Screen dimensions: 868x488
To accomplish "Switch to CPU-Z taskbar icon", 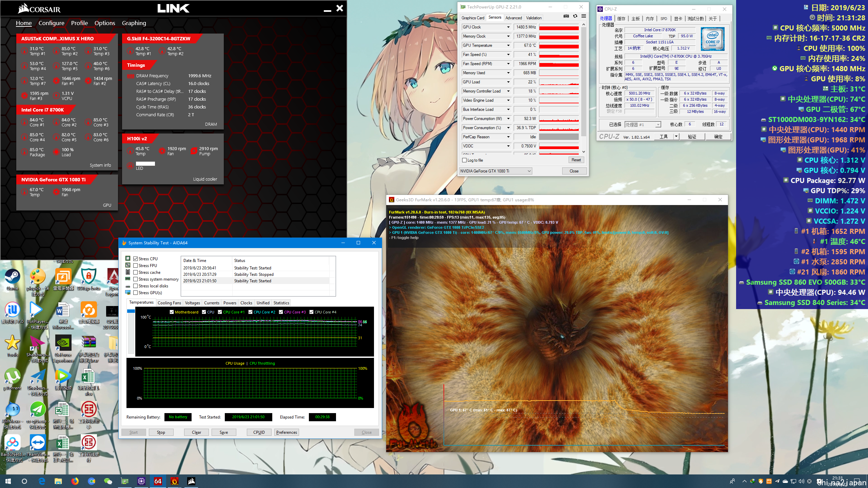I will click(x=141, y=481).
